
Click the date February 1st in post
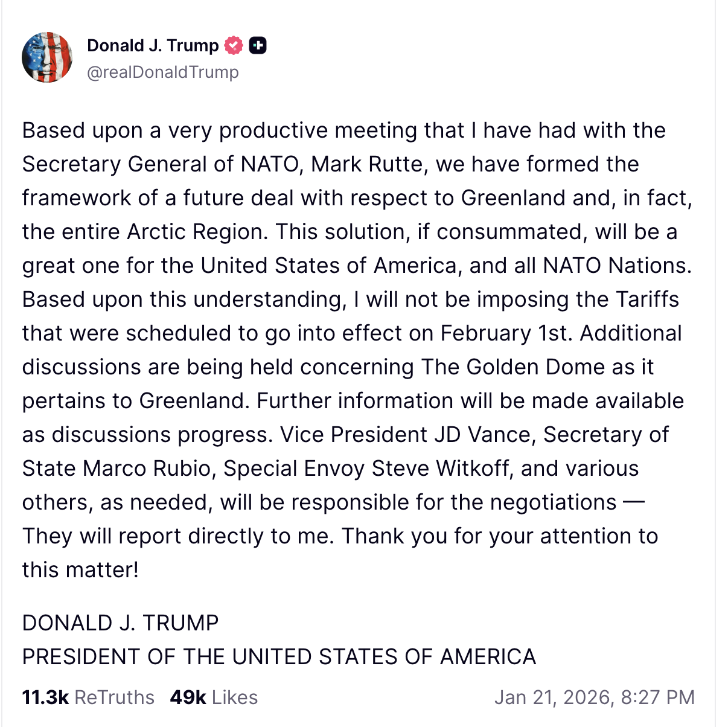pyautogui.click(x=505, y=333)
